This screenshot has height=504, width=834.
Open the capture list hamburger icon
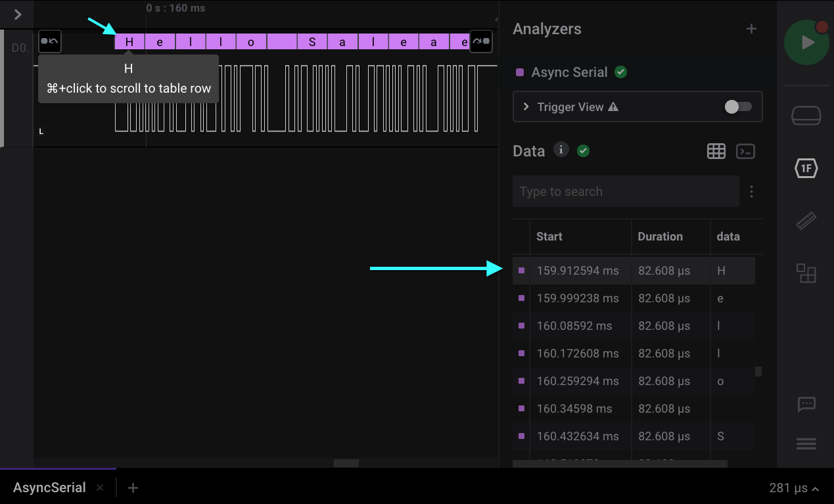(x=806, y=444)
